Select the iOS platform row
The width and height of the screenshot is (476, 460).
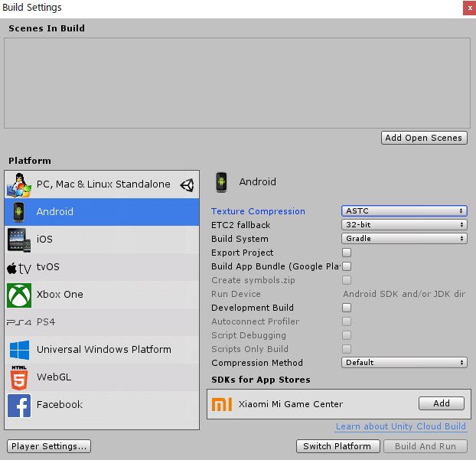(102, 240)
